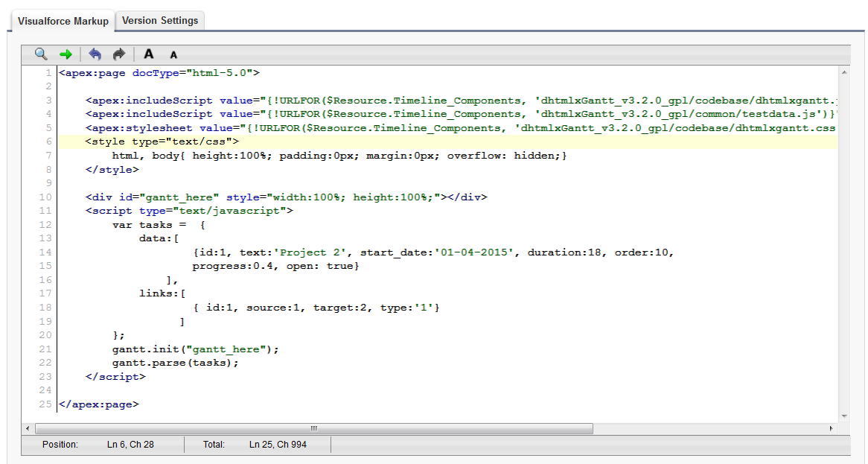Redo the last edit
868x464 pixels.
119,54
